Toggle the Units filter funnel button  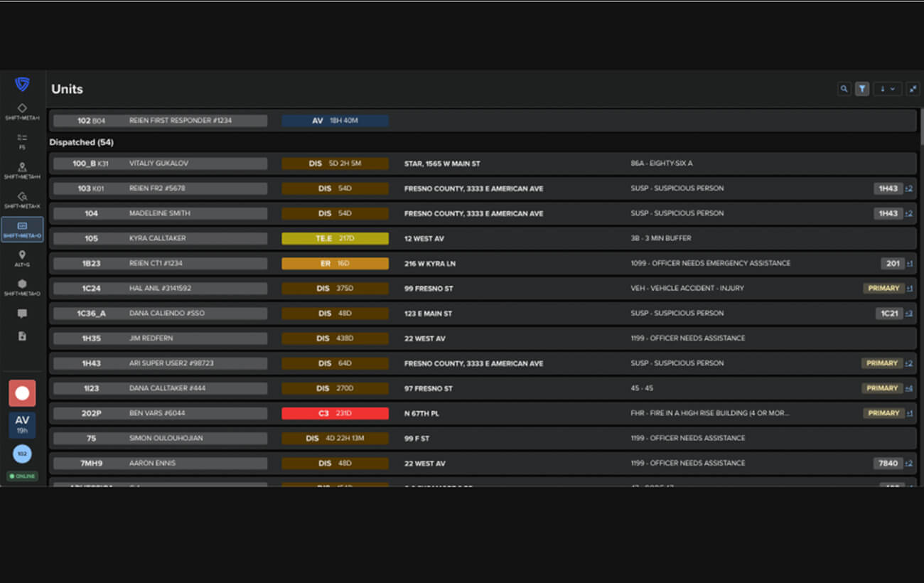tap(862, 89)
